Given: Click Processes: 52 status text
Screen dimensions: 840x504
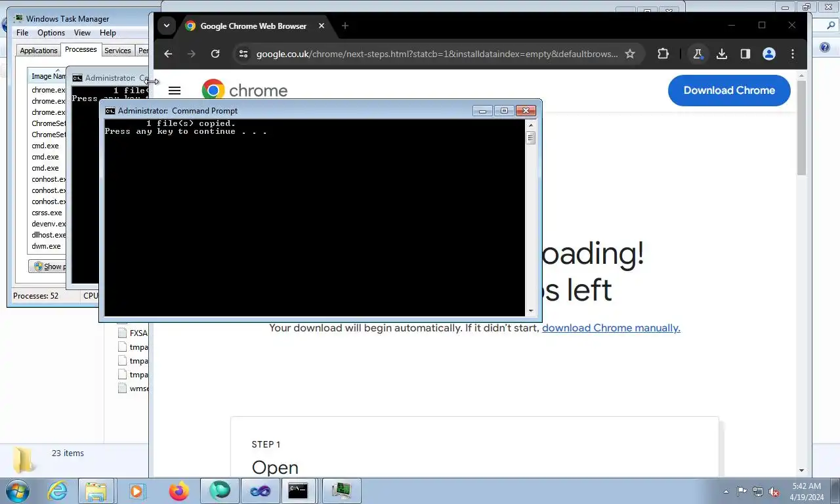Looking at the screenshot, I should pyautogui.click(x=36, y=296).
